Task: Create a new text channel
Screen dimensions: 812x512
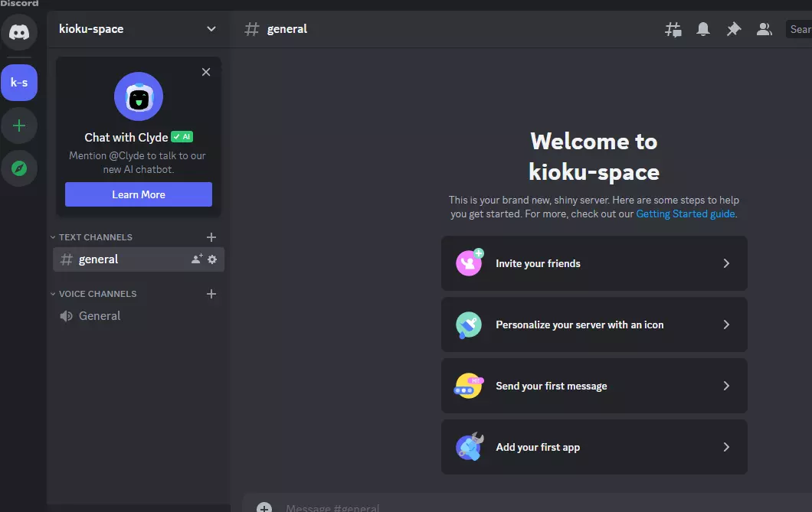Action: [211, 237]
